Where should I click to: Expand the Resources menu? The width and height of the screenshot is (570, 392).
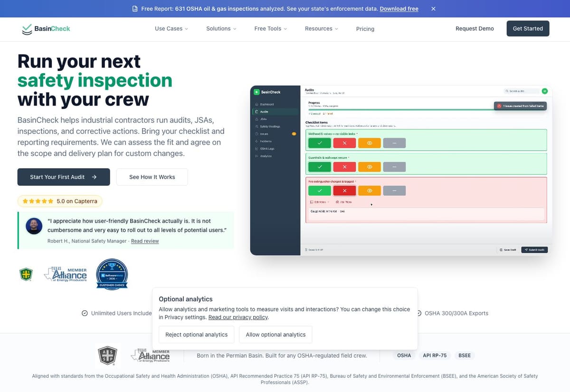(x=322, y=29)
